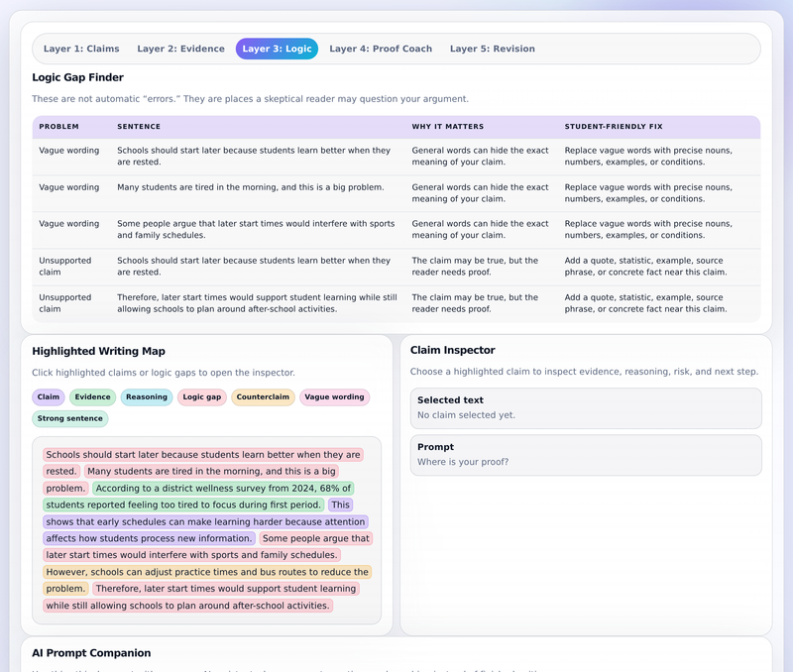Click the purple Claim legend chip

pos(48,396)
